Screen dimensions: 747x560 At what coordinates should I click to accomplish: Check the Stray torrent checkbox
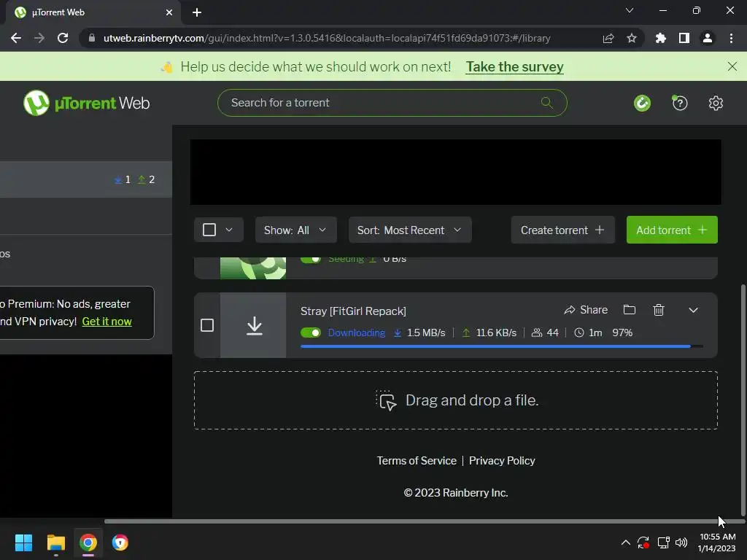pos(206,325)
